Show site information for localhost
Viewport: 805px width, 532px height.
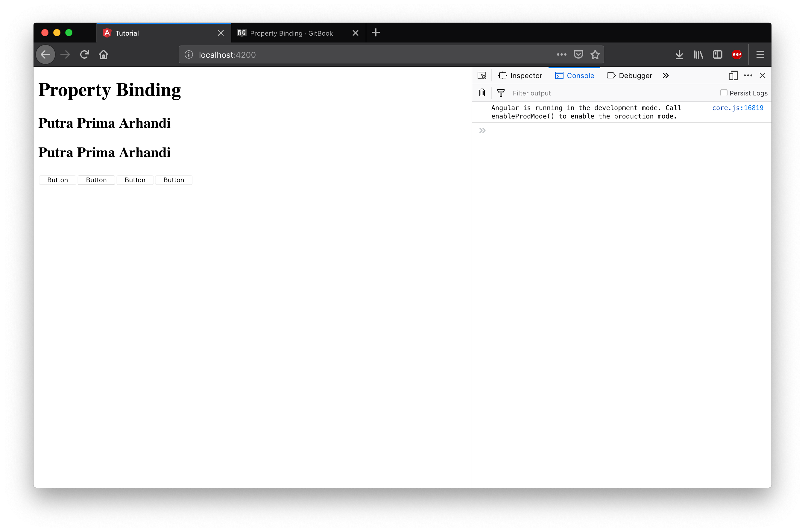pyautogui.click(x=189, y=55)
